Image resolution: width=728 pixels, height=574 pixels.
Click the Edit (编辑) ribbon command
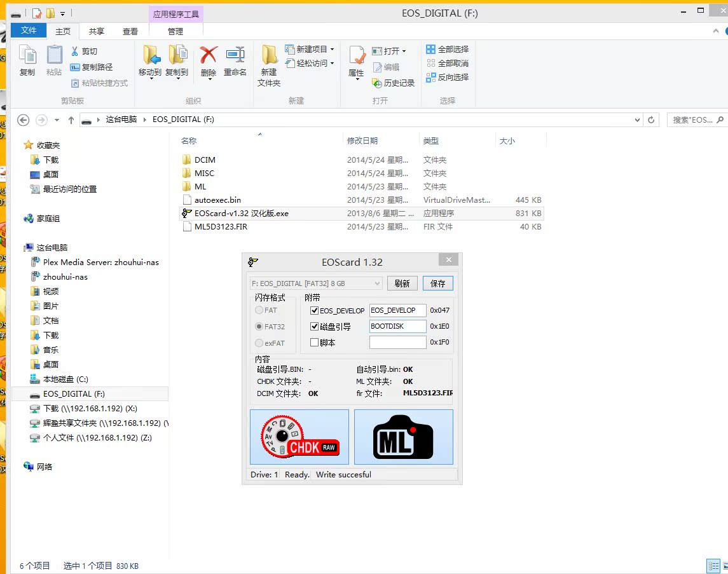tap(387, 67)
